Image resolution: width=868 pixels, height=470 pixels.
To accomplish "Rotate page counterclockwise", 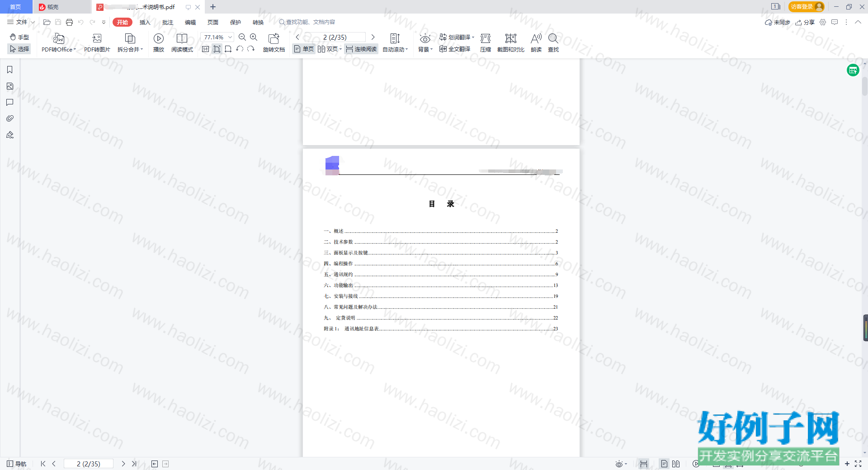I will pos(240,49).
